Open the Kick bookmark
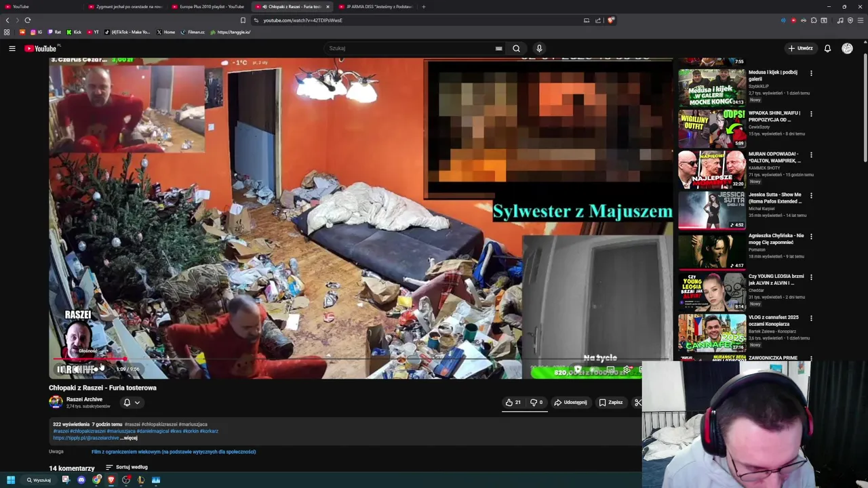The height and width of the screenshot is (488, 868). 74,33
